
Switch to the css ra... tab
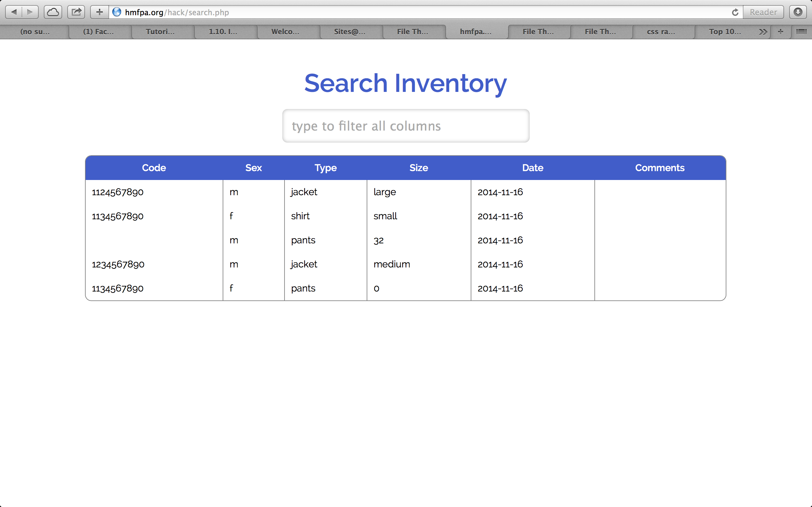point(661,31)
